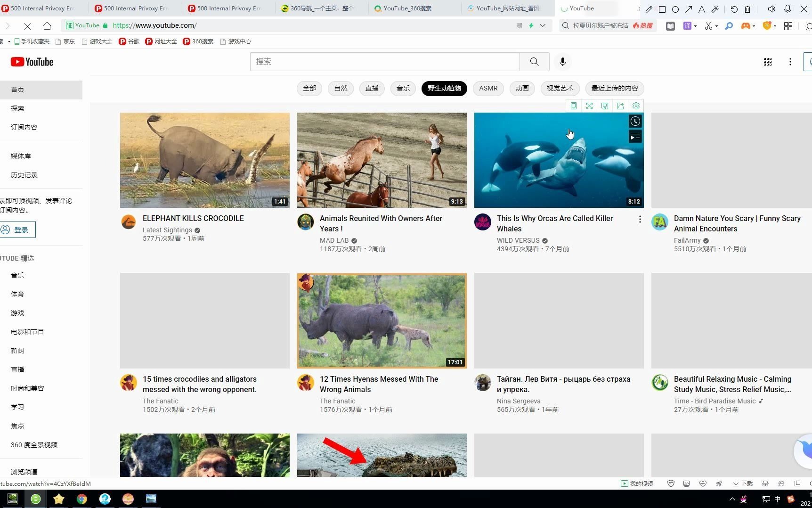Open 我的视频 in the status bar
This screenshot has width=812, height=508.
coord(637,483)
